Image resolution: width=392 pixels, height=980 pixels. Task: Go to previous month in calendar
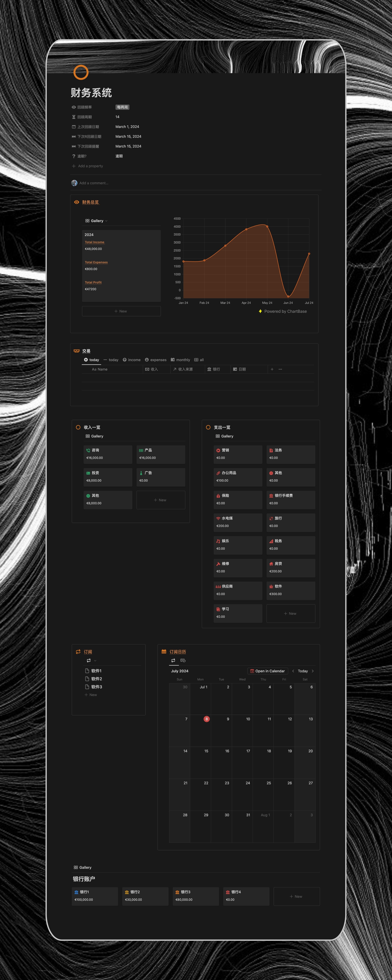[x=293, y=671]
